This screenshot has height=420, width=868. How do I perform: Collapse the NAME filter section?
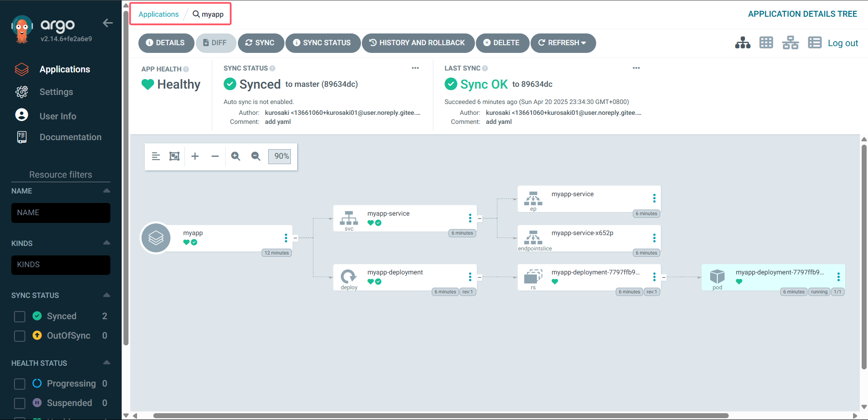pyautogui.click(x=107, y=191)
